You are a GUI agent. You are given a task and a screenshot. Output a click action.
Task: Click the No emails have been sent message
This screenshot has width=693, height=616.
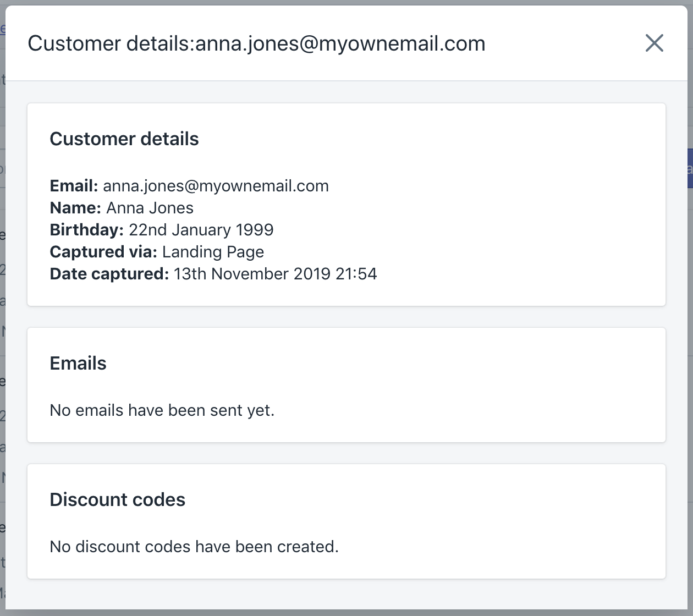[x=162, y=410]
